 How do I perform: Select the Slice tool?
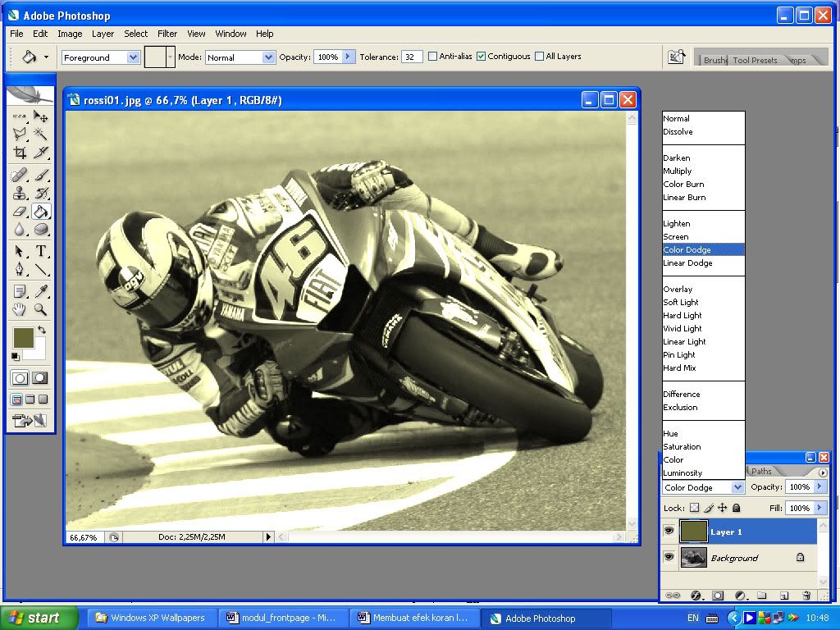41,152
